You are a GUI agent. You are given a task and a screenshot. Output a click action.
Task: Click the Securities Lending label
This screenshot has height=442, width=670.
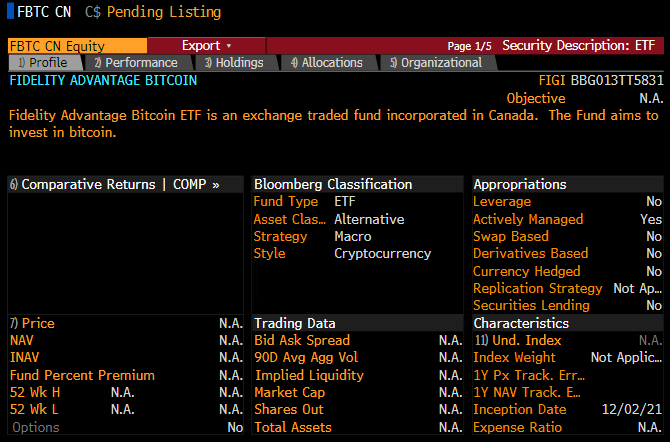point(531,306)
